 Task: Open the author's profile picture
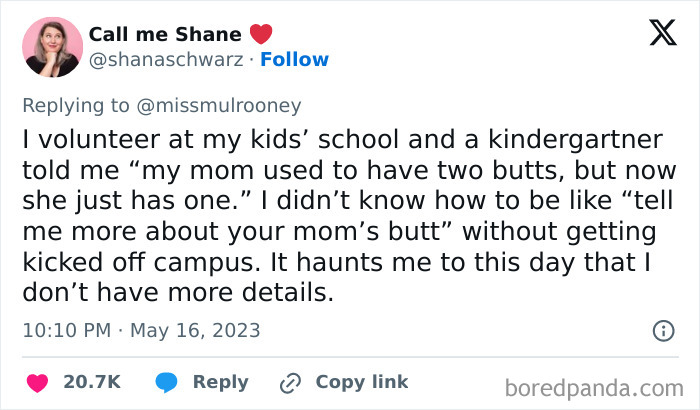click(51, 46)
